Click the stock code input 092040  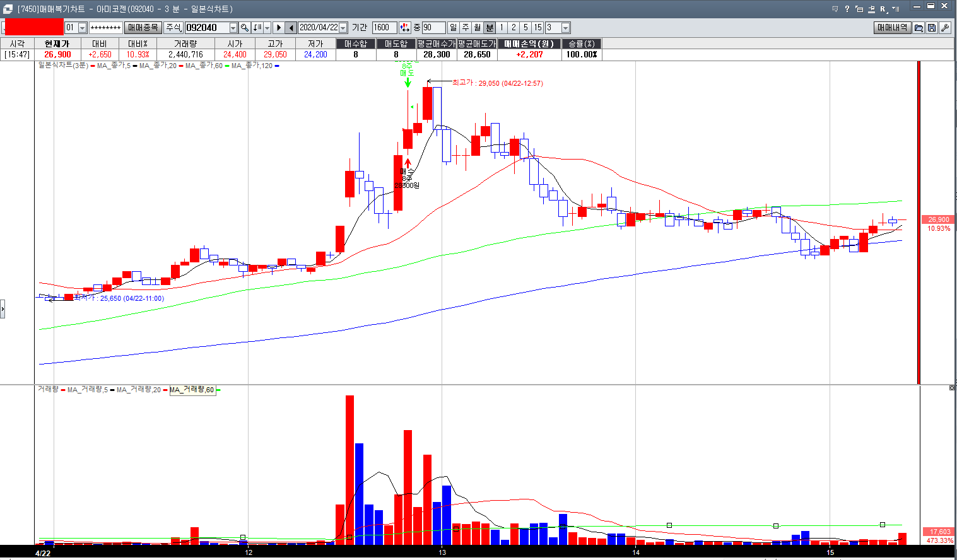[x=207, y=28]
